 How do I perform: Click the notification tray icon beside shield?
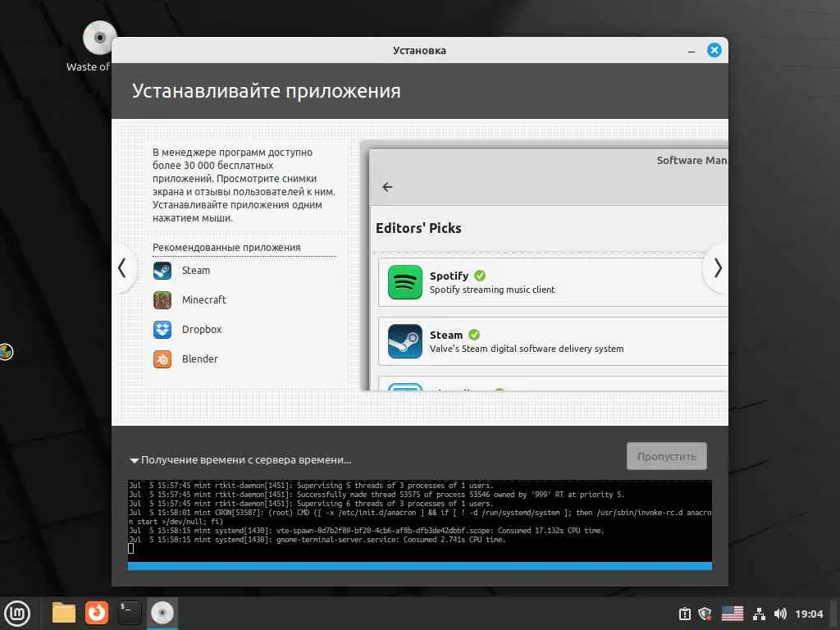click(685, 614)
